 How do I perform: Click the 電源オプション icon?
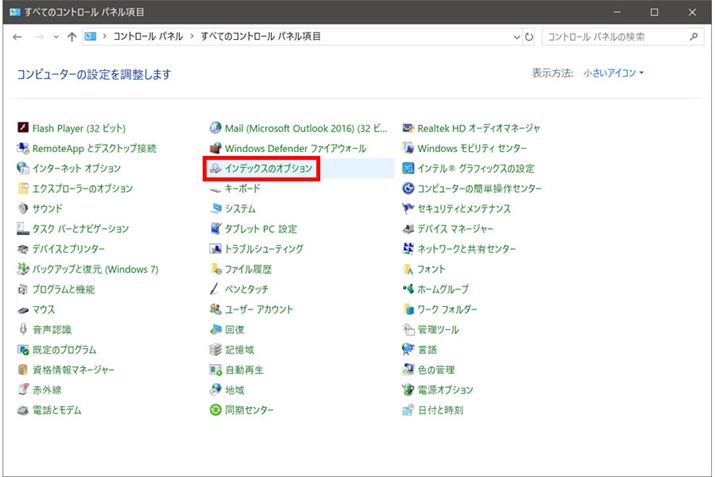pyautogui.click(x=408, y=390)
